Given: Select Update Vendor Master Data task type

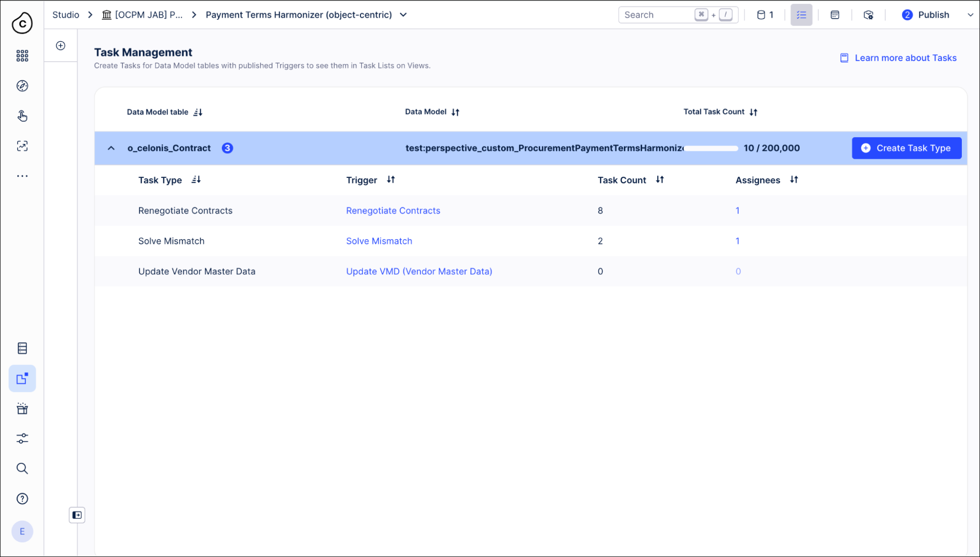Looking at the screenshot, I should [x=196, y=271].
